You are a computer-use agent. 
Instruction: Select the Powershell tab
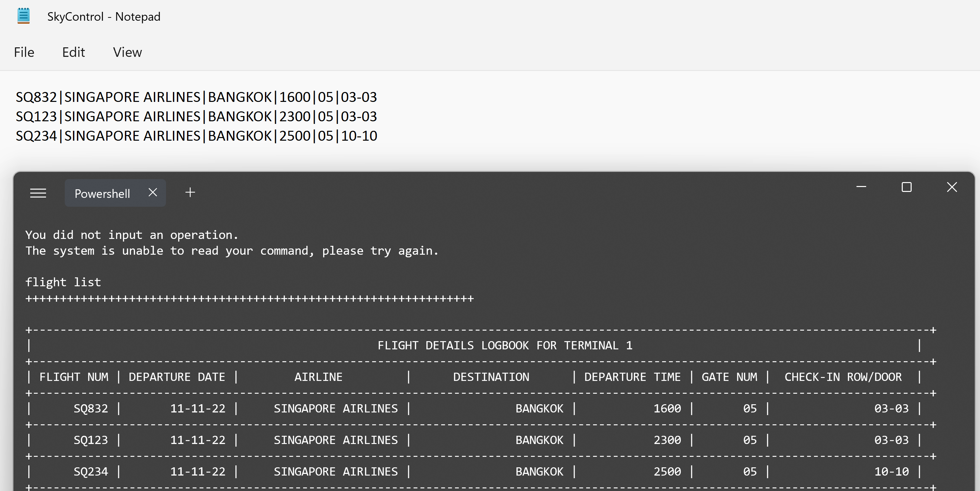tap(102, 194)
